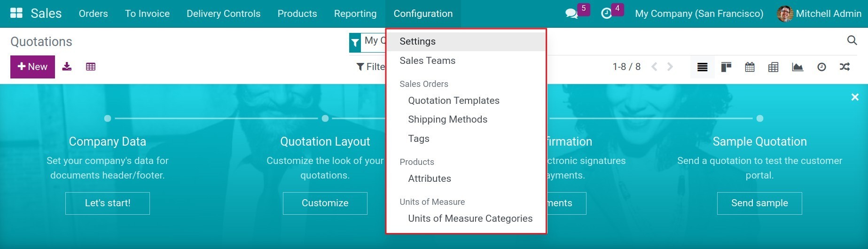Open the activities clock icon

[x=607, y=14]
